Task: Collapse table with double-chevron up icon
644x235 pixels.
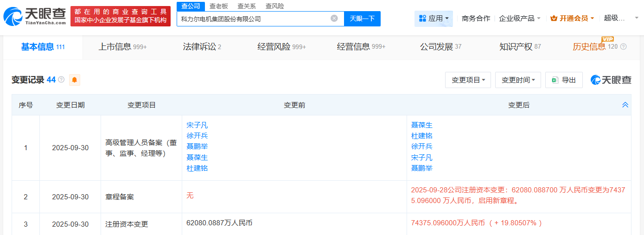Action: pos(625,105)
